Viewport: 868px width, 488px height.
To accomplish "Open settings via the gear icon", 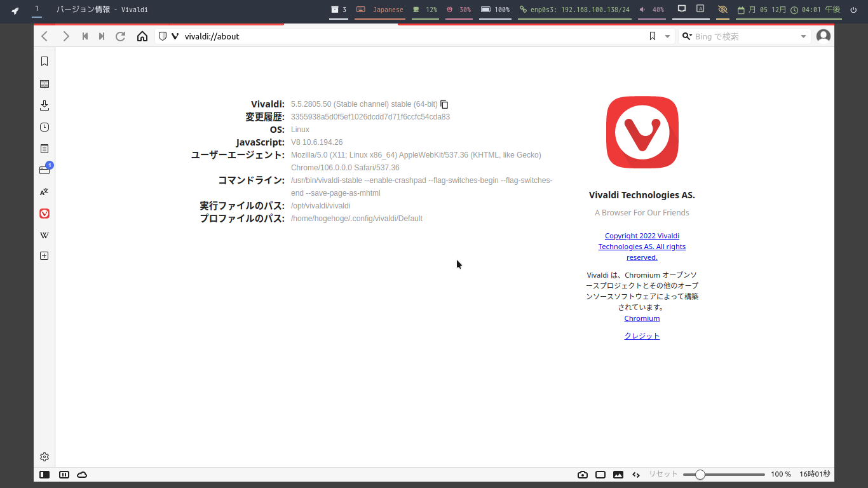I will coord(44,457).
